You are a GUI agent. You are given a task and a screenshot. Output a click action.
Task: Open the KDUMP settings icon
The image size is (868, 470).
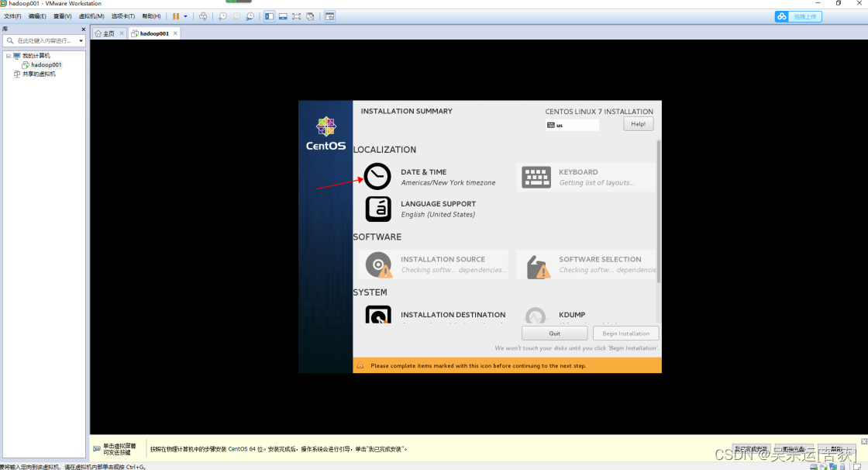pyautogui.click(x=535, y=316)
